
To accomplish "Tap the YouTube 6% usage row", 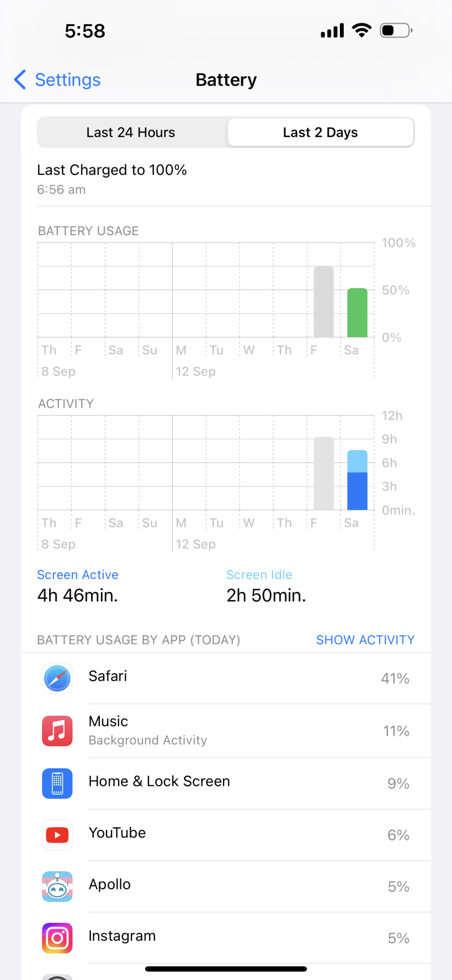I will pos(226,835).
